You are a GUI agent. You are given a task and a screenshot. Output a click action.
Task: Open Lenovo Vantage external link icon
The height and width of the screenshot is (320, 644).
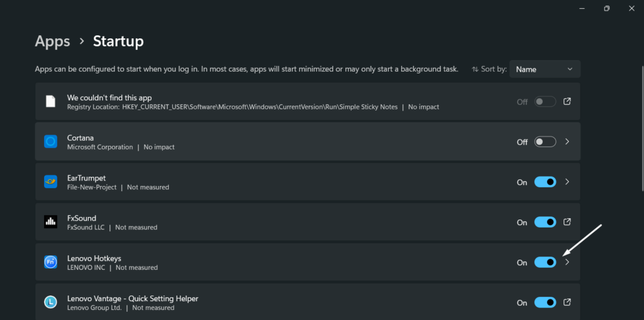567,302
